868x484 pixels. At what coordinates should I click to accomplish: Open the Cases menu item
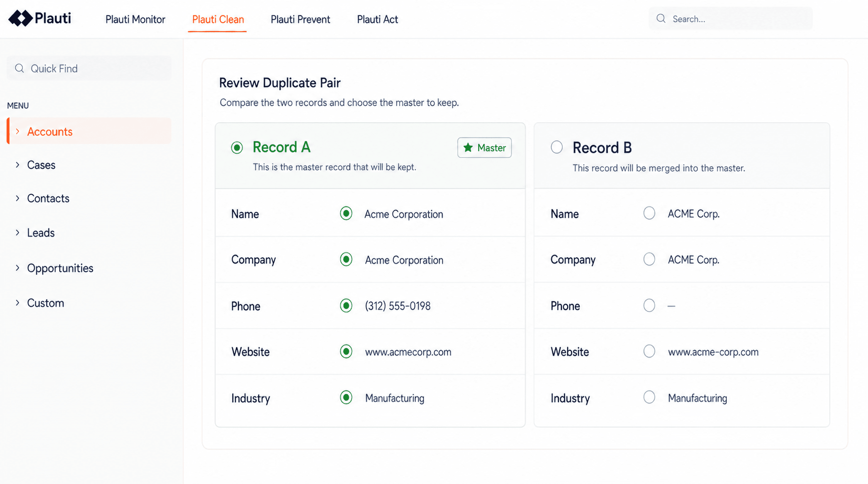41,165
